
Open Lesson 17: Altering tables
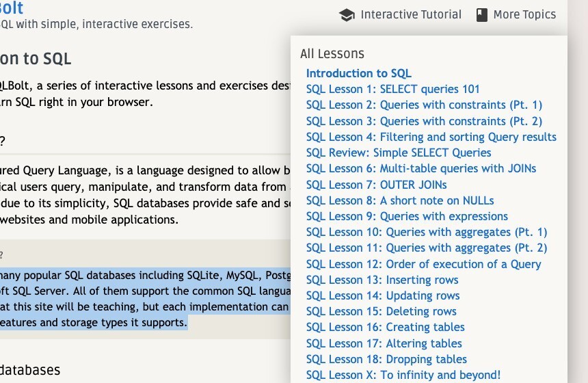click(384, 343)
